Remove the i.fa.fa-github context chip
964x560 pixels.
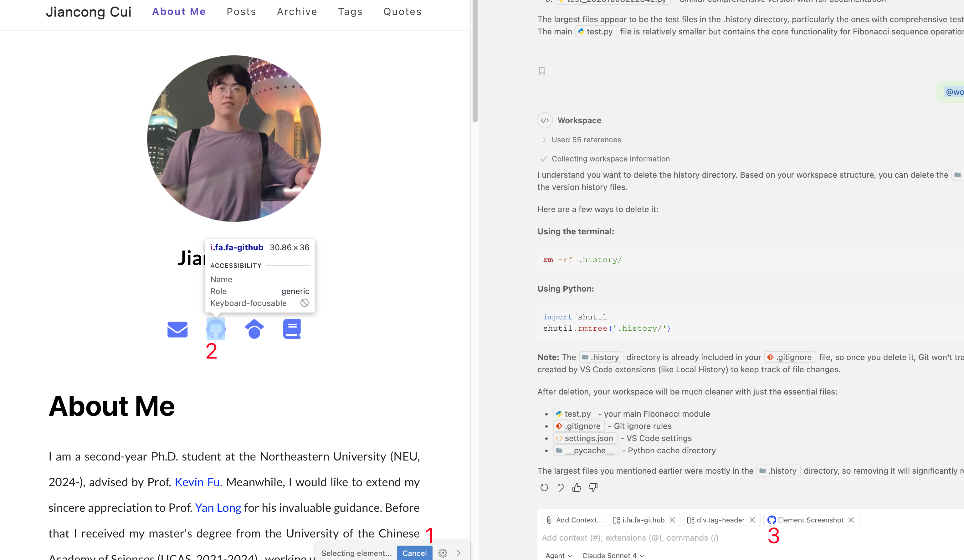tap(672, 520)
